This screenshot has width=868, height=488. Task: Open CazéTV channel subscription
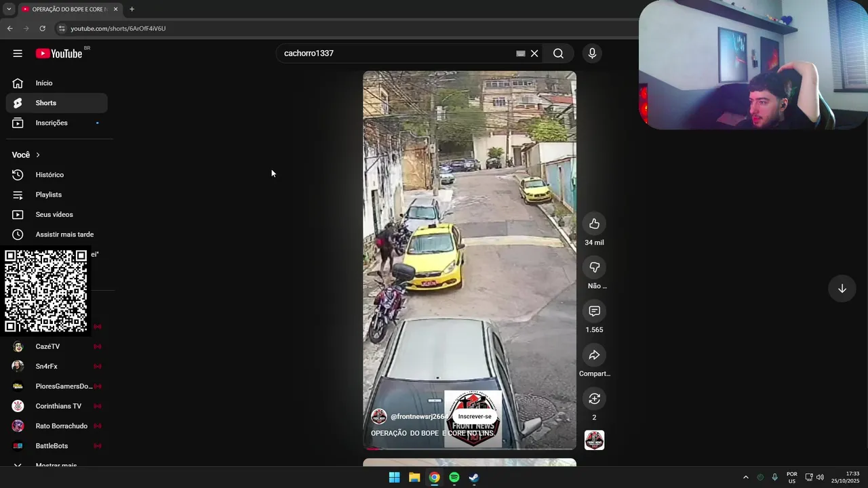click(57, 346)
